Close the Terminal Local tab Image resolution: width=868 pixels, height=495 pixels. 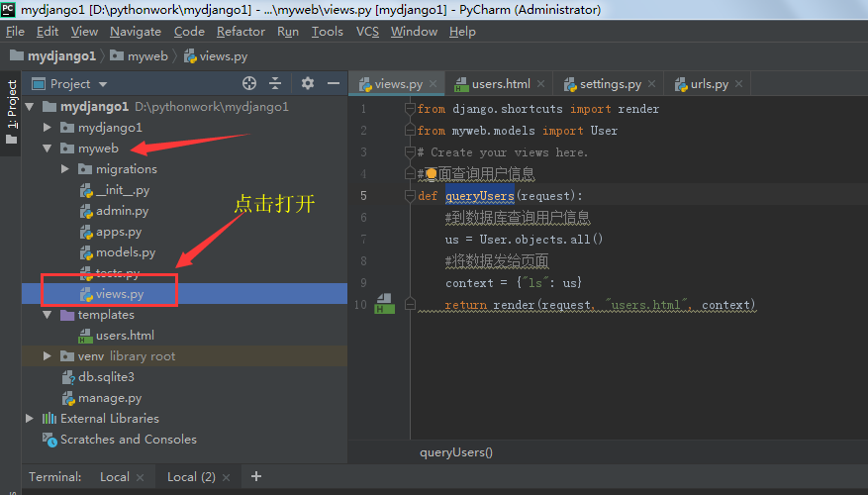(x=141, y=477)
